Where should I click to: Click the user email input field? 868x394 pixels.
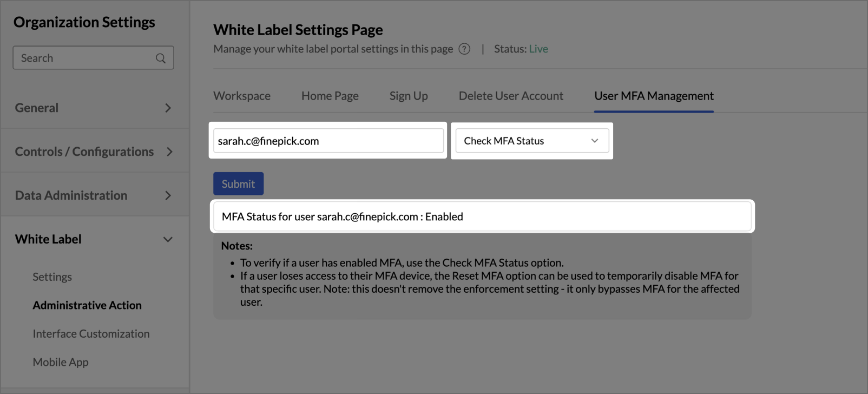(328, 141)
